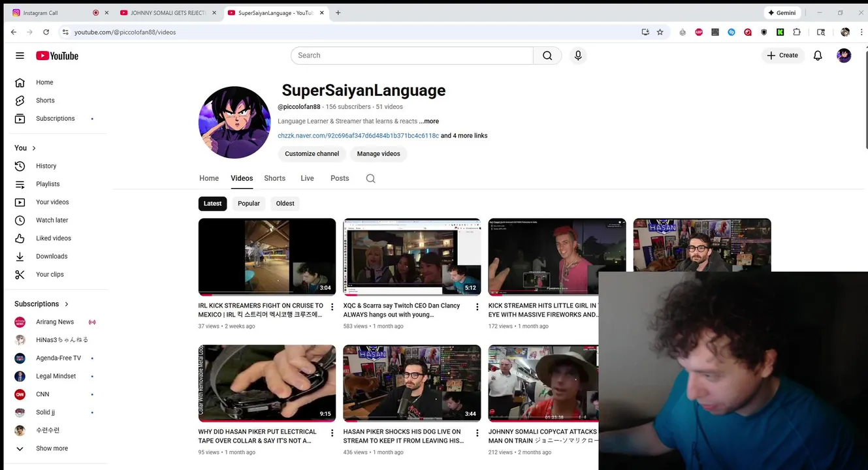Screen dimensions: 868x470
Task: Switch to channel Home tab
Action: [x=209, y=178]
